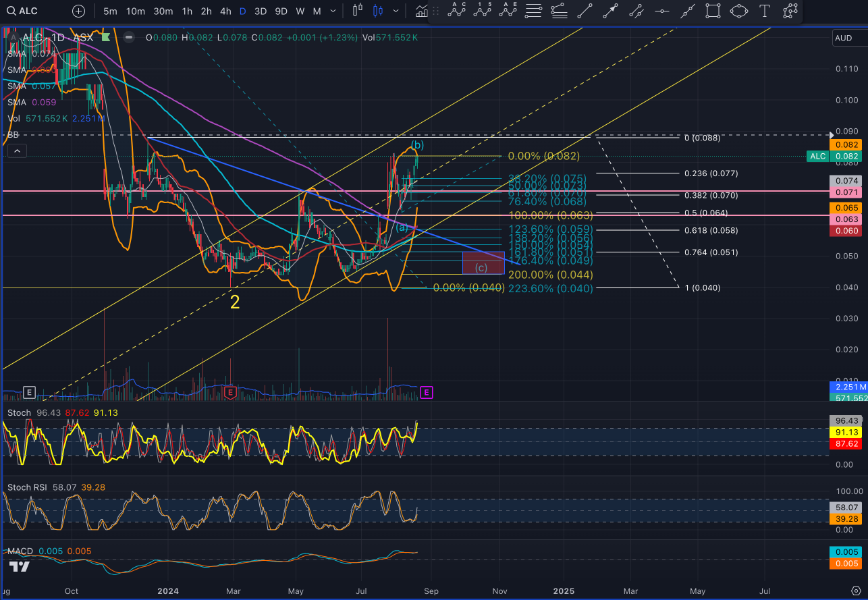Screen dimensions: 868x600
Task: Select the Extended line tool
Action: 687,11
